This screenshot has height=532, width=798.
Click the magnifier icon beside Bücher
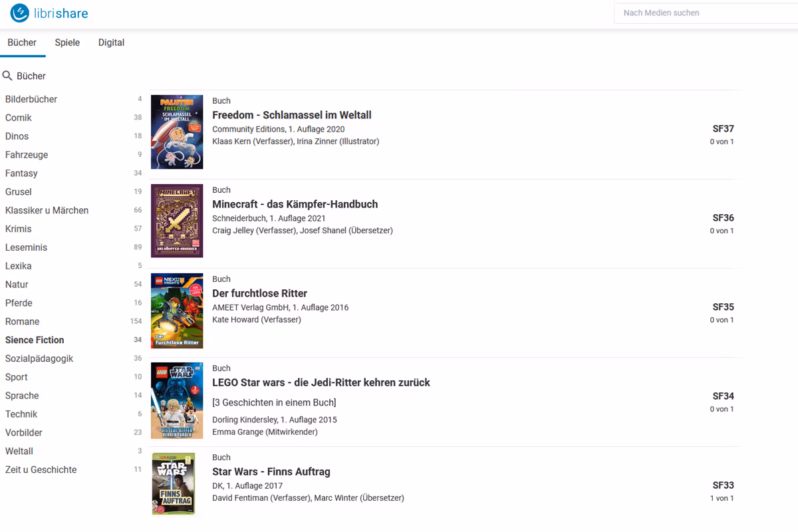pos(8,76)
